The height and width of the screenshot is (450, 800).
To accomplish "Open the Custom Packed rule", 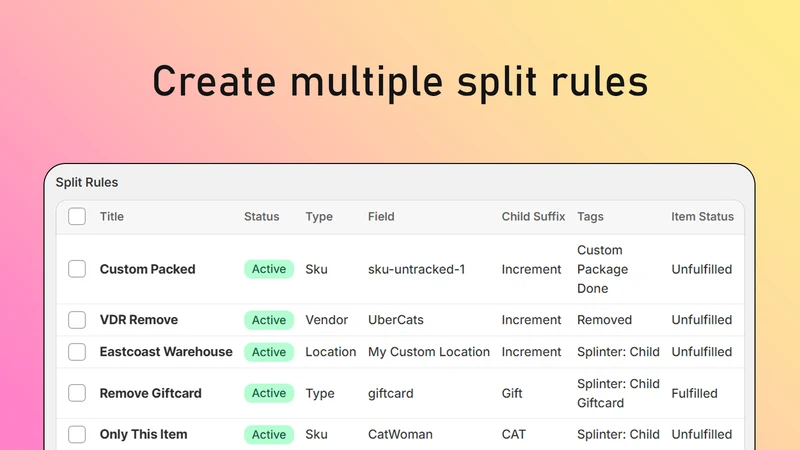I will coord(147,269).
